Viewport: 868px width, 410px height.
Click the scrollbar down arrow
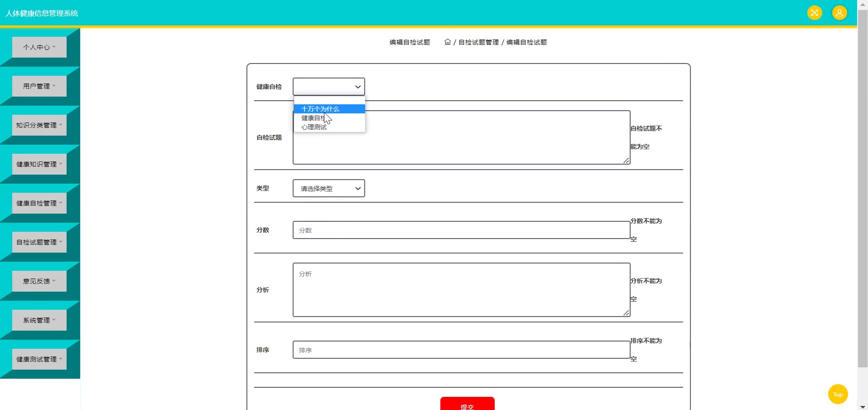[863, 406]
